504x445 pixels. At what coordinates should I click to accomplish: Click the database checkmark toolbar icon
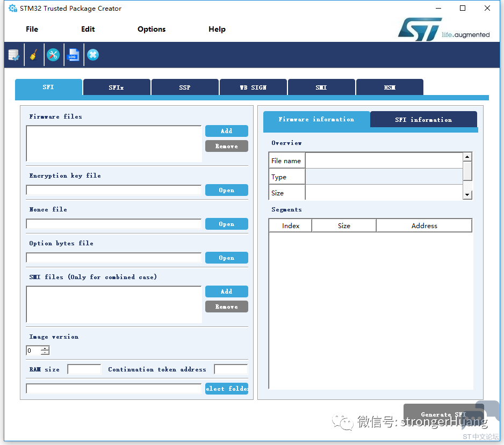[13, 55]
